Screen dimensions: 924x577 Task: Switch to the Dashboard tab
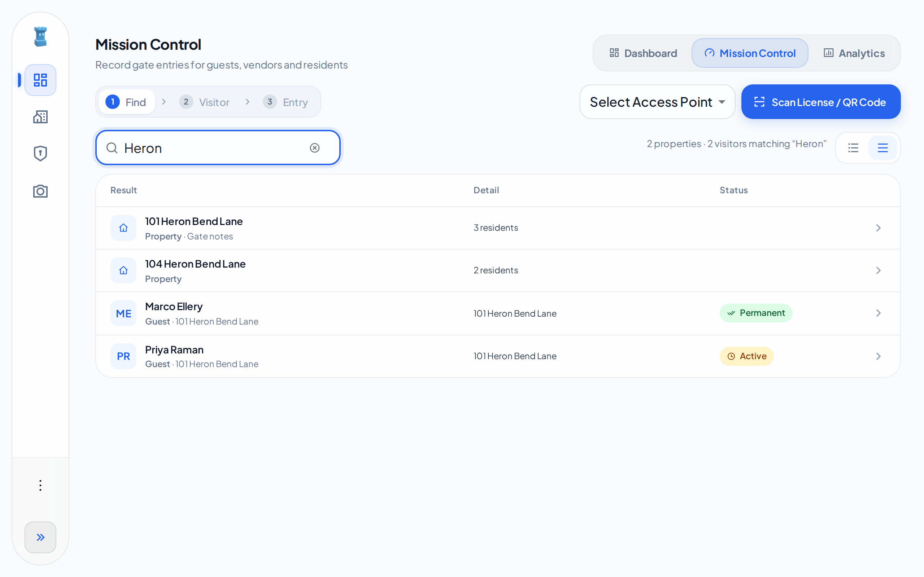(x=643, y=53)
